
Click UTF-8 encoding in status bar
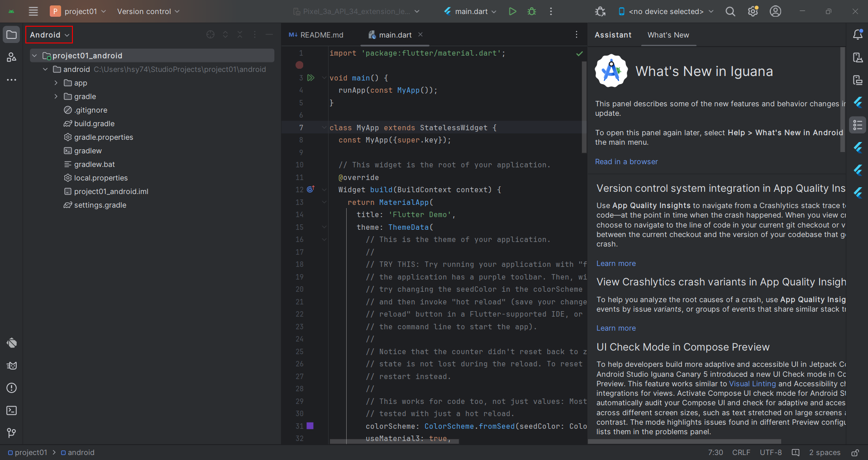coord(771,452)
